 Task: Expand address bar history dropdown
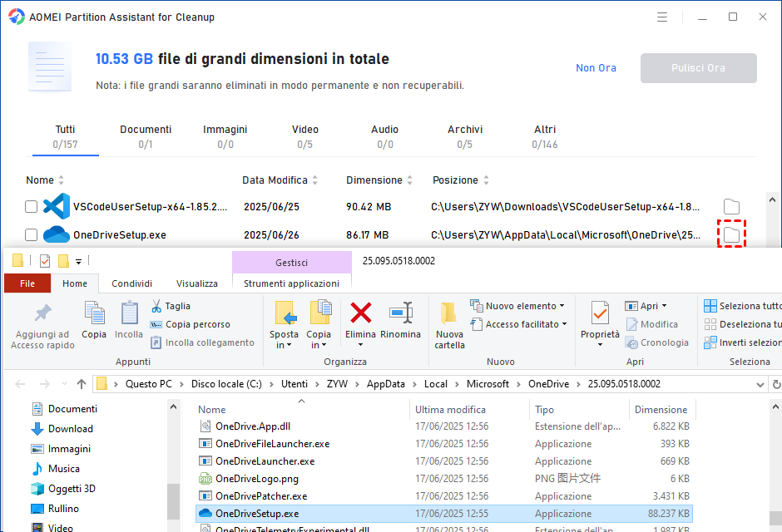pyautogui.click(x=760, y=385)
